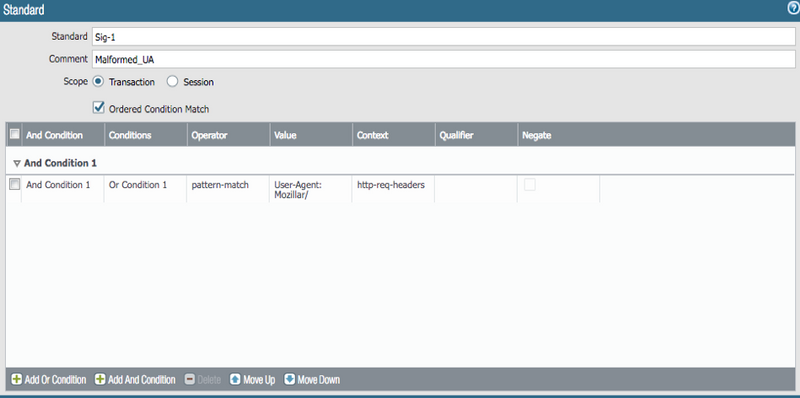The image size is (800, 398).
Task: Select the pattern-match operator cell
Action: click(x=228, y=189)
